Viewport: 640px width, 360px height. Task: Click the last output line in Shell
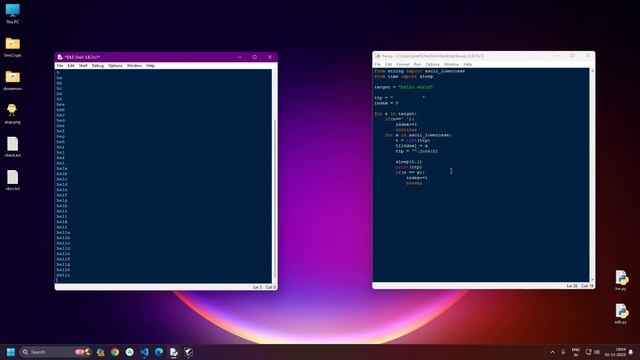coord(63,275)
